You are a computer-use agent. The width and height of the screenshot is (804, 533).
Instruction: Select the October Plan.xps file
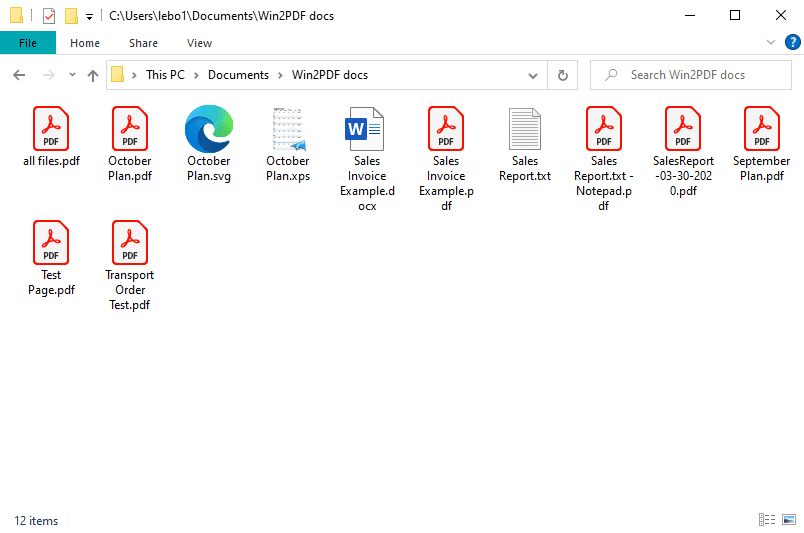click(287, 129)
